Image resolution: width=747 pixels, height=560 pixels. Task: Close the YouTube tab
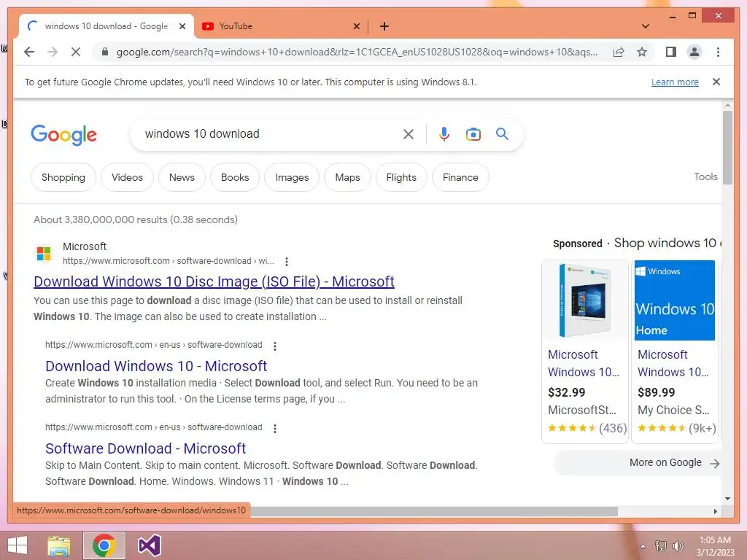coord(357,26)
